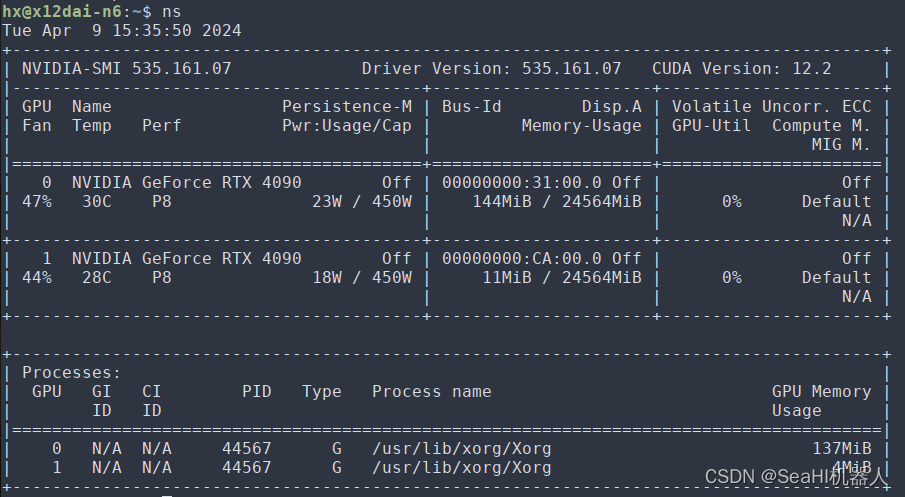This screenshot has height=497, width=905.
Task: Click the GPU-Util column header
Action: click(x=712, y=126)
